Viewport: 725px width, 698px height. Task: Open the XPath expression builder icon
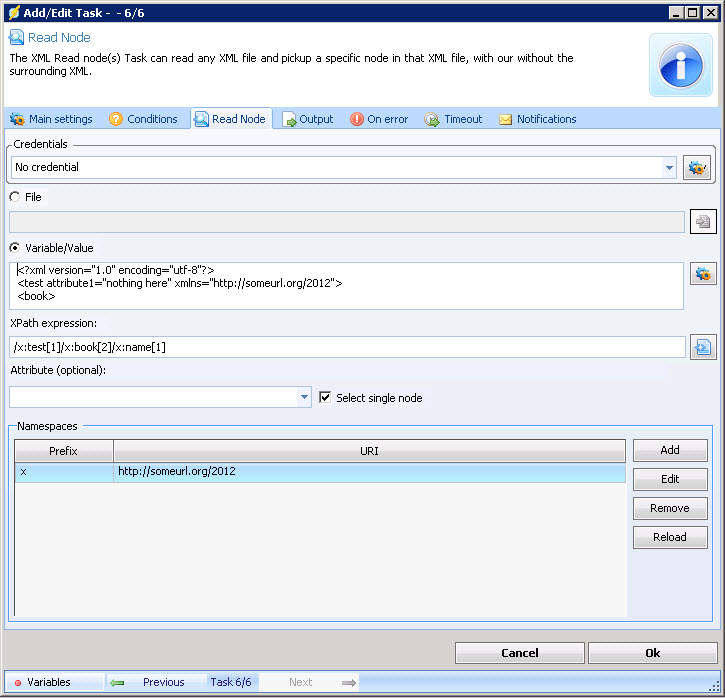[703, 347]
